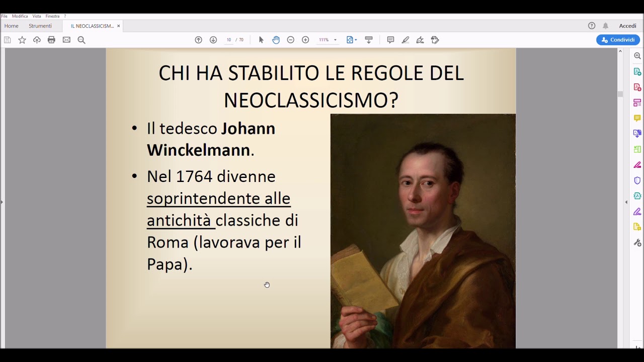Activate the hand pan tool
Viewport: 644px width, 362px height.
276,40
